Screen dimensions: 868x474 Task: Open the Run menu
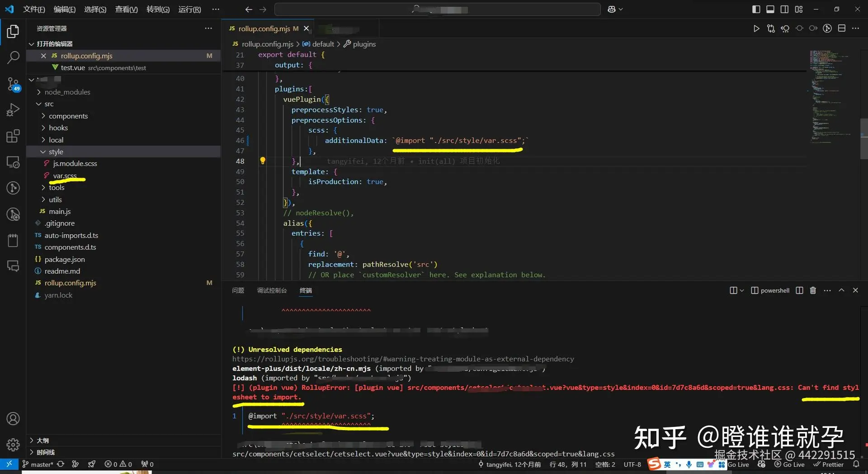[189, 9]
